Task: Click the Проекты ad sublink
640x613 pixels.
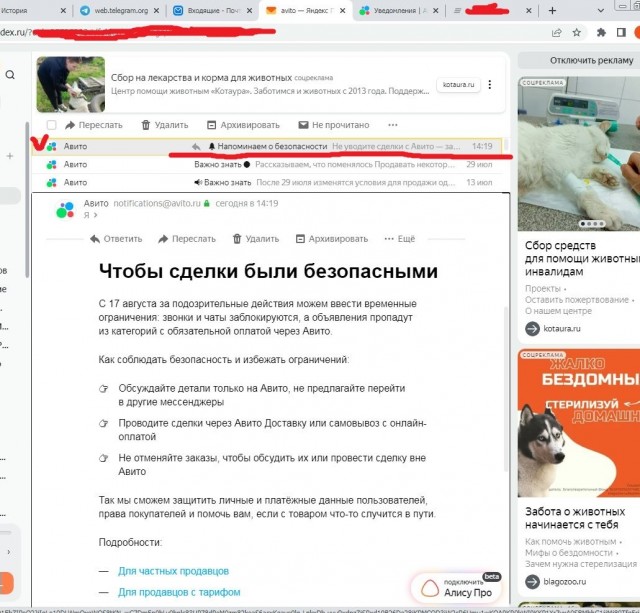Action: [543, 289]
